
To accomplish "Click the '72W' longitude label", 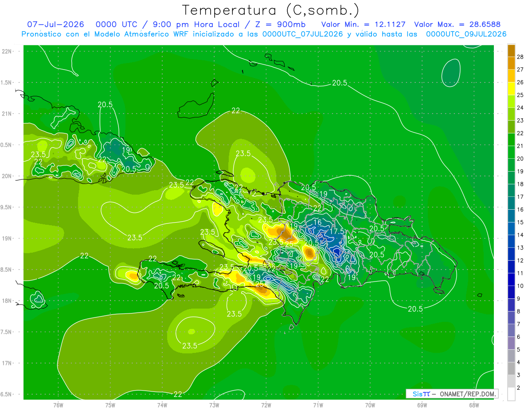I will (x=266, y=405).
